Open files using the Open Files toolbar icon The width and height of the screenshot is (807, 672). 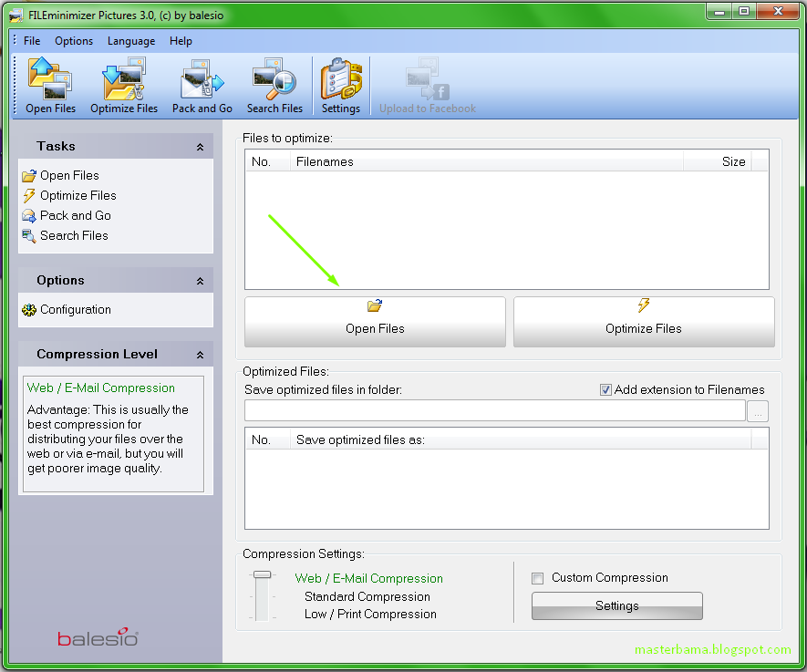pos(49,84)
